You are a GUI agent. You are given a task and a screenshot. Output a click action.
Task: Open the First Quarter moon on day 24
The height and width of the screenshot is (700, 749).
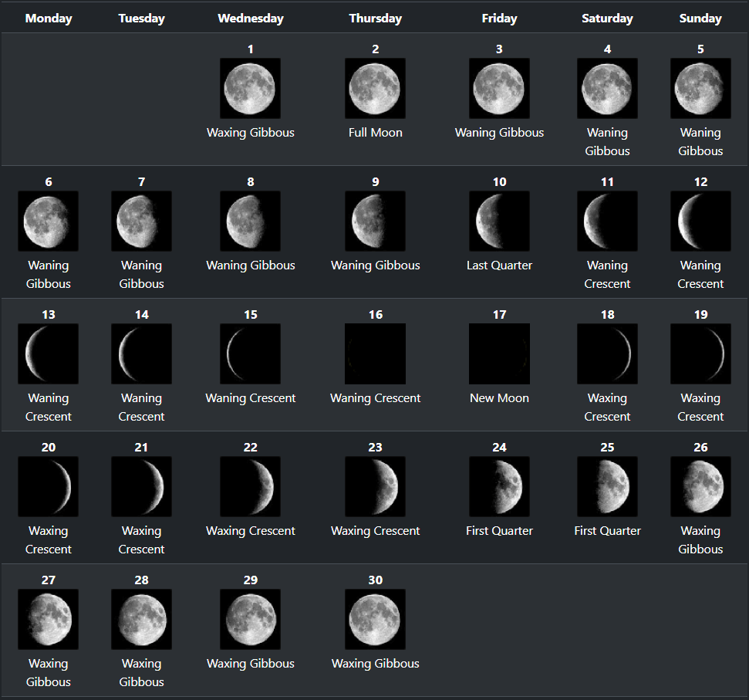point(499,487)
